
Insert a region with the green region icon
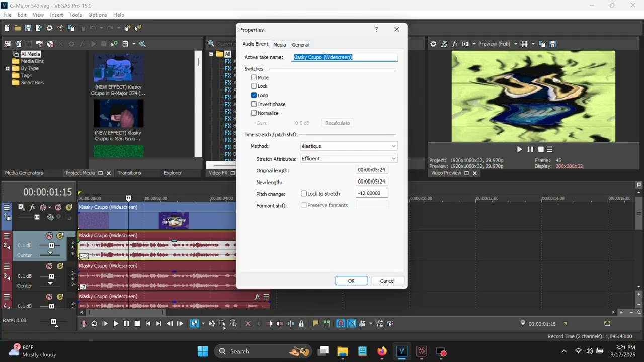pyautogui.click(x=326, y=324)
